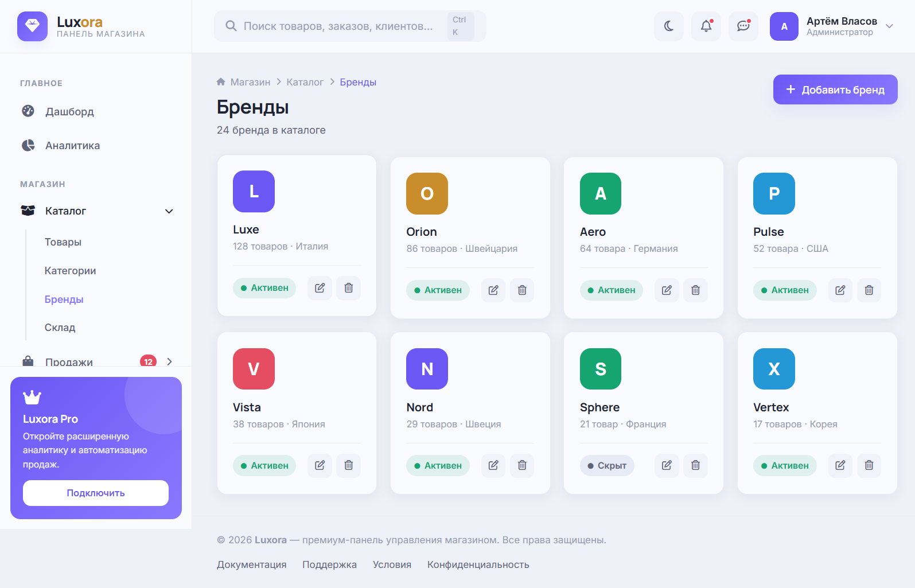Edit the Nord brand
This screenshot has width=915, height=588.
tap(493, 466)
